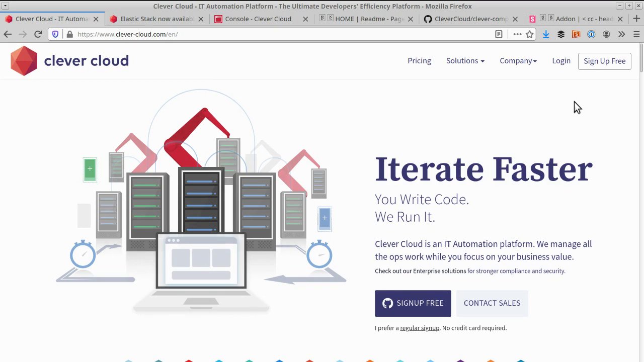
Task: Click the browser forward arrow
Action: coord(23,34)
